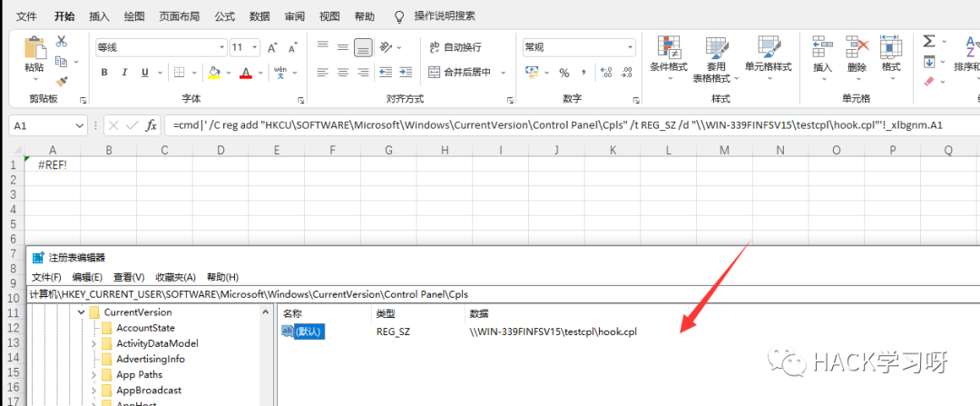The image size is (980, 406).
Task: Apply the yellow fill color
Action: pos(214,73)
